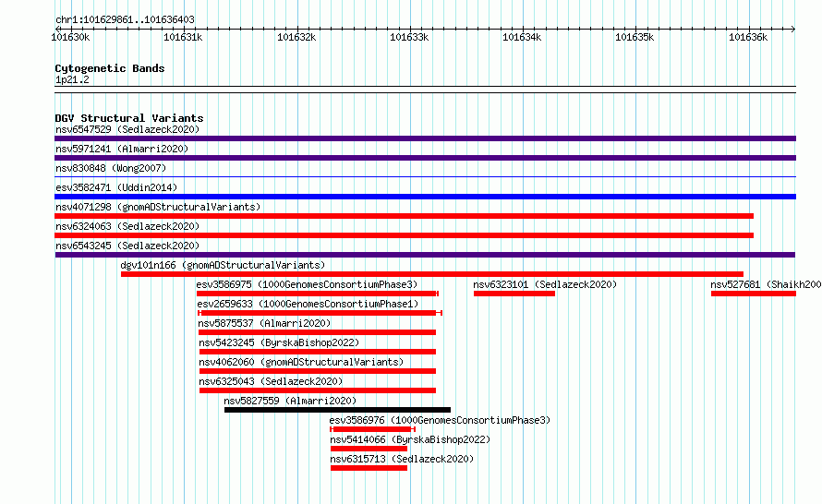The image size is (822, 504).
Task: Click the Cytogenetic Bands track title
Action: click(110, 68)
